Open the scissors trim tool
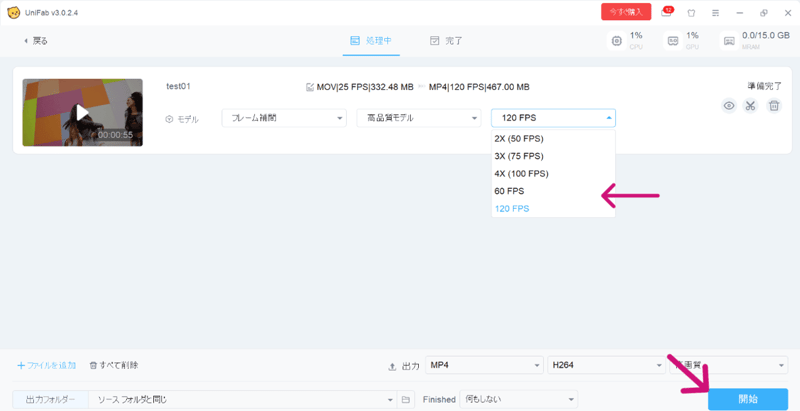 751,106
